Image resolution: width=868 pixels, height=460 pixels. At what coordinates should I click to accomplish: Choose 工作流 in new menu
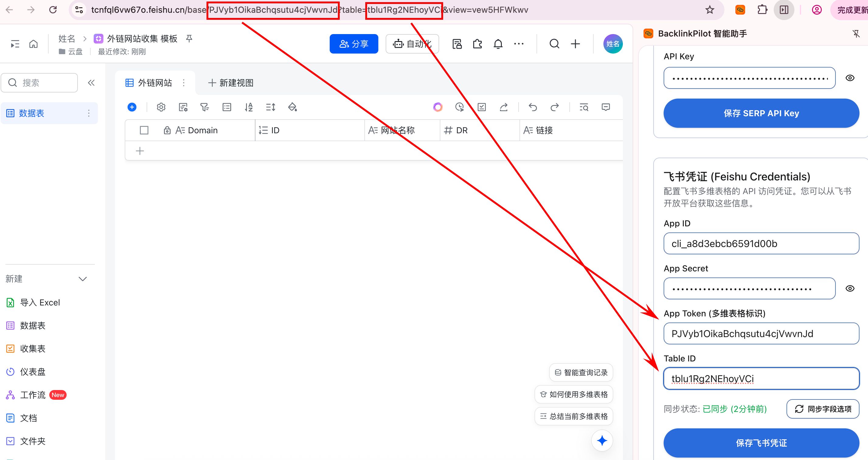pyautogui.click(x=36, y=395)
